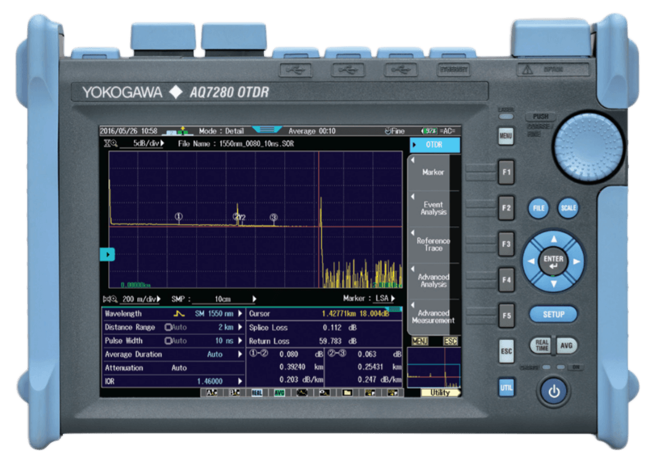Click the File Name 1550nm_0080_10ns.SOR text
The height and width of the screenshot is (468, 650).
[x=236, y=144]
